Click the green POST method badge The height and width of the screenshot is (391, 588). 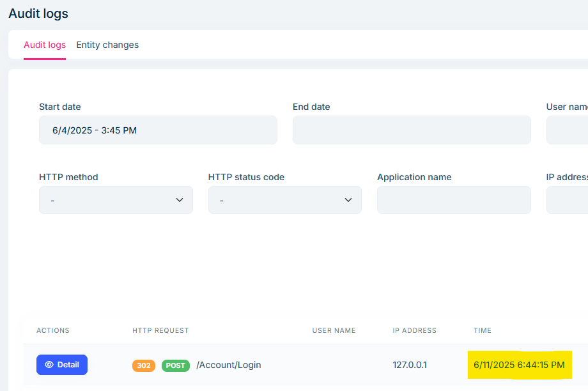point(175,365)
